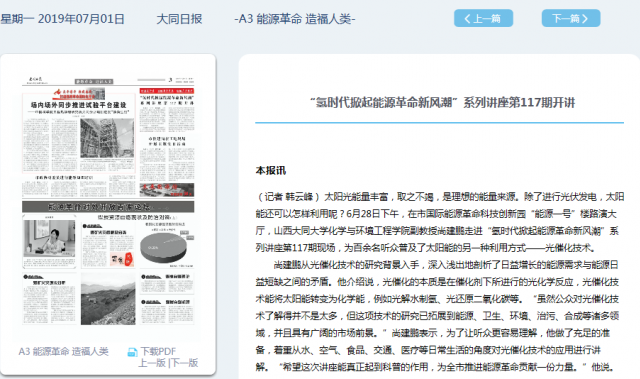Click the article title about 系列讲座第117期开讲
640x379 pixels.
tap(442, 102)
